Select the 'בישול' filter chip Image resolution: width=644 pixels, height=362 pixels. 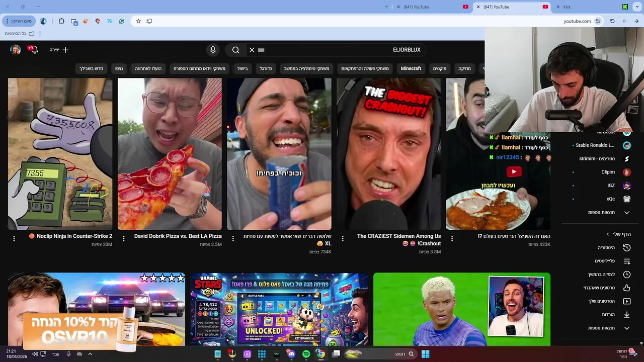pos(243,68)
